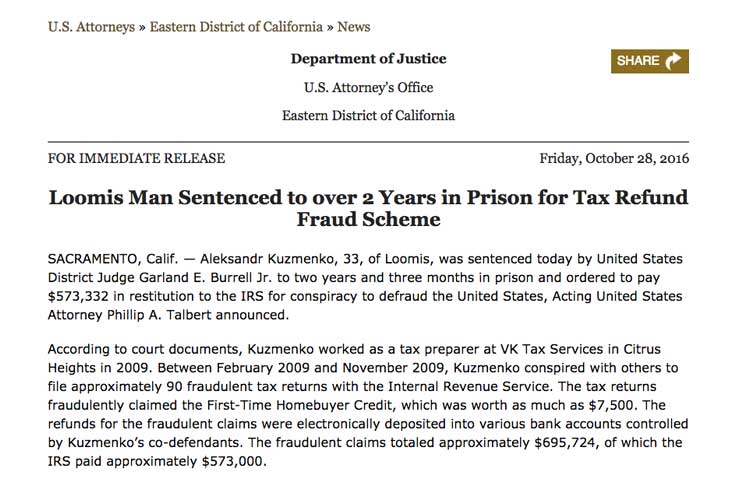Open the U.S. Attorneys breadcrumb link
The height and width of the screenshot is (492, 746).
[91, 27]
